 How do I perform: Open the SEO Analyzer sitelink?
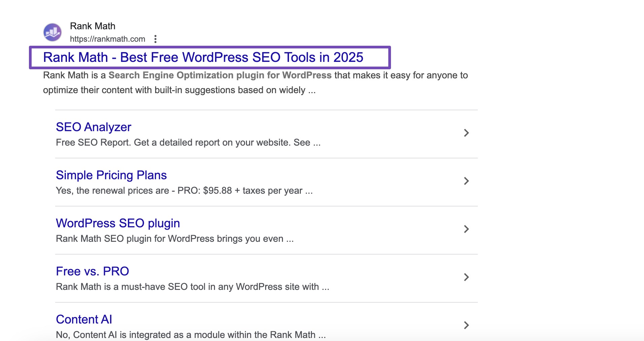tap(94, 127)
